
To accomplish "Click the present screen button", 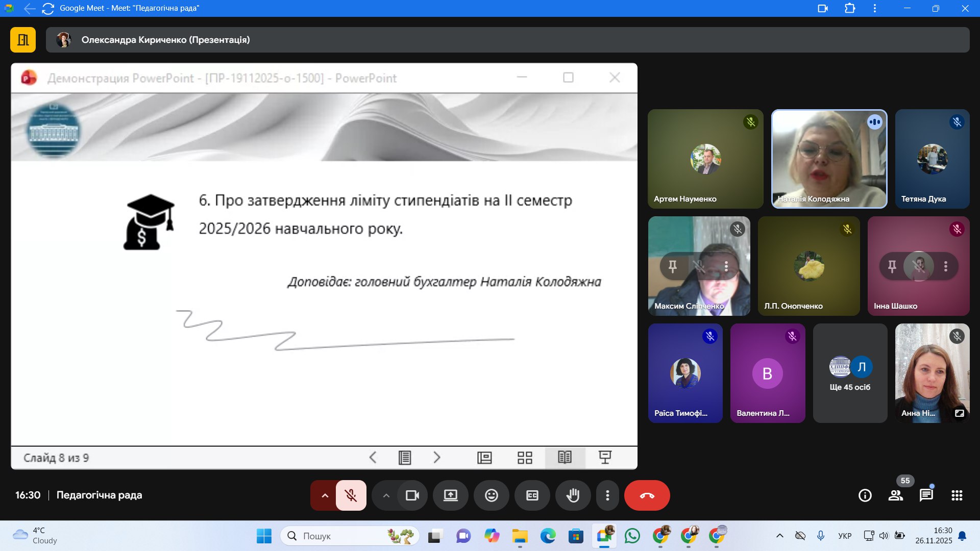I will click(x=450, y=495).
